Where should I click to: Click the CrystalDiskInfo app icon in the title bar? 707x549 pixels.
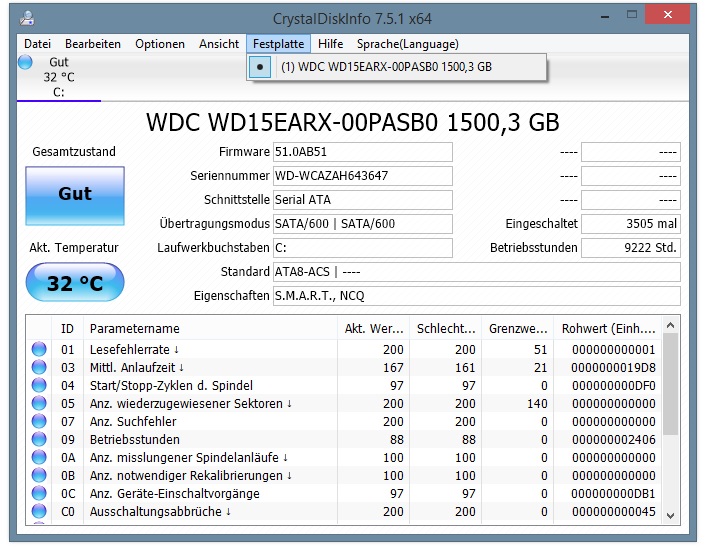click(27, 18)
